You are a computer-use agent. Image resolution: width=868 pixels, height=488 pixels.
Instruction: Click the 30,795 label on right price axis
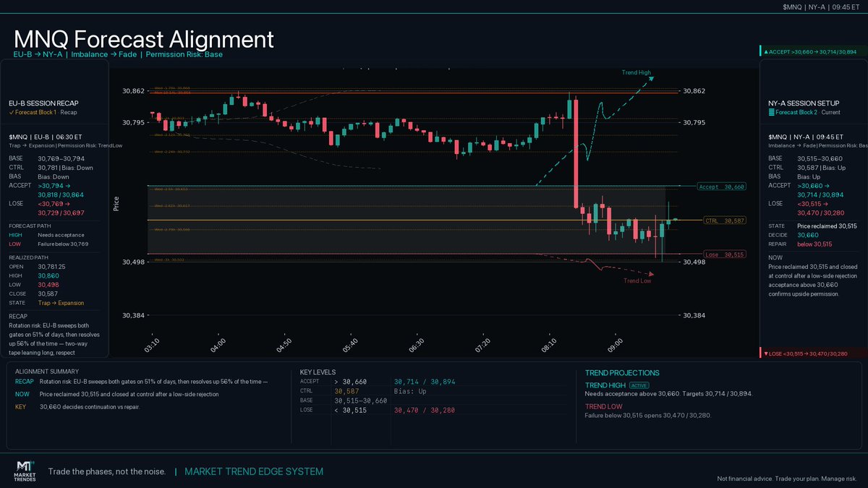pyautogui.click(x=694, y=123)
